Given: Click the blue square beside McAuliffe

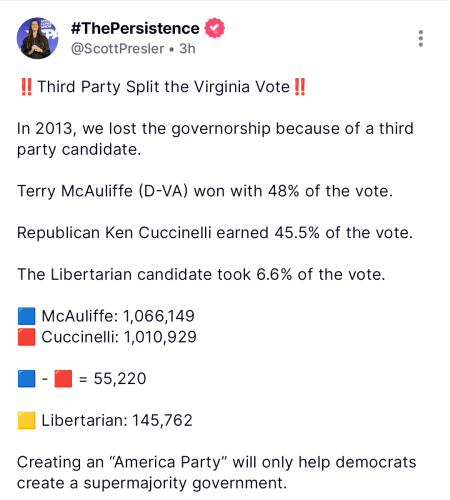Looking at the screenshot, I should [26, 316].
